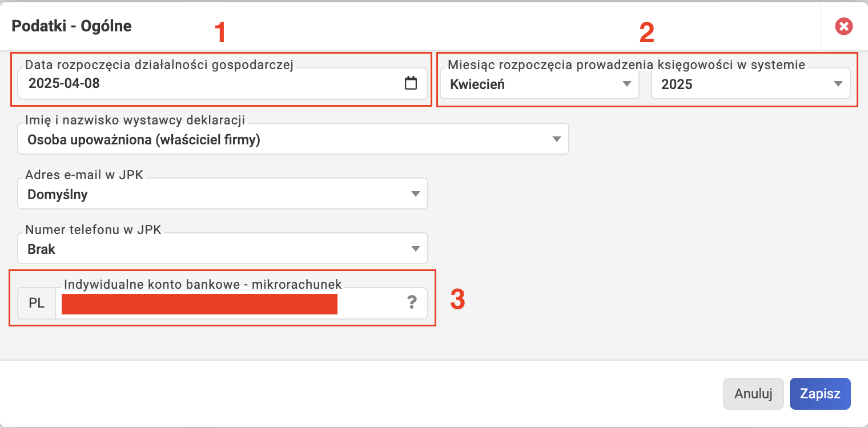The width and height of the screenshot is (868, 428).
Task: Click the Brak value in Numer telefonu w JPK
Action: tap(42, 249)
